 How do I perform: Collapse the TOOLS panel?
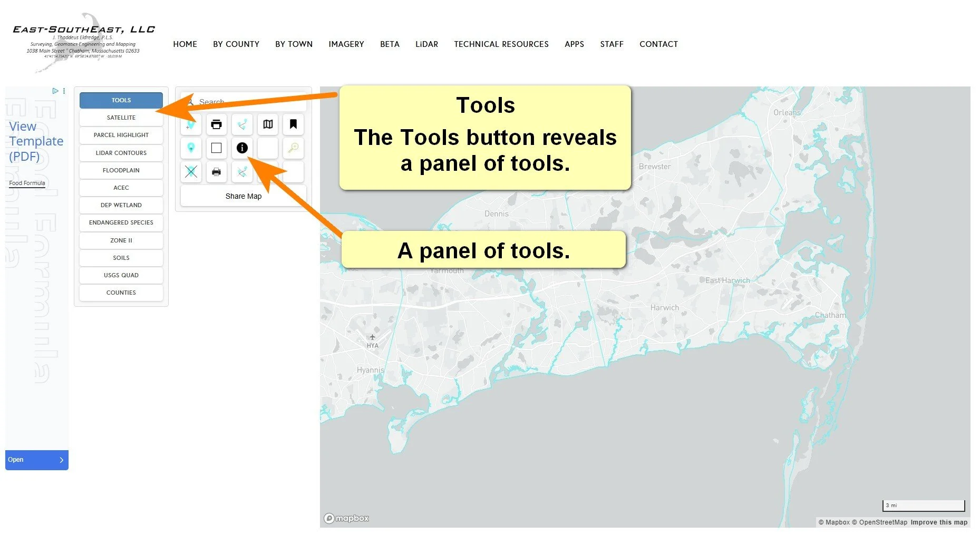(121, 100)
